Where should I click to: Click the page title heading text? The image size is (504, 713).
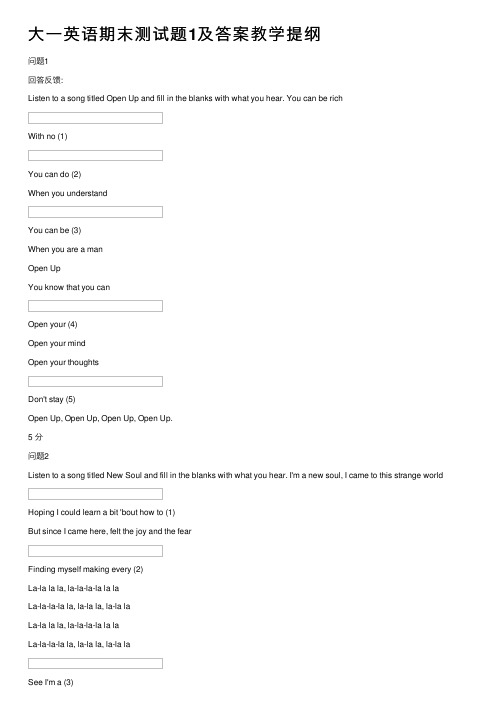pyautogui.click(x=174, y=34)
